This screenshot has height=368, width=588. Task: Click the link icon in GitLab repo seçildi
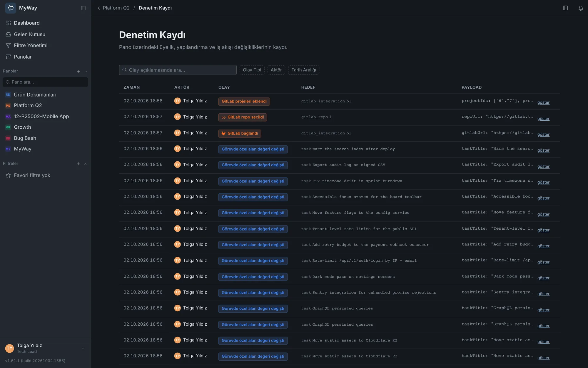click(223, 117)
